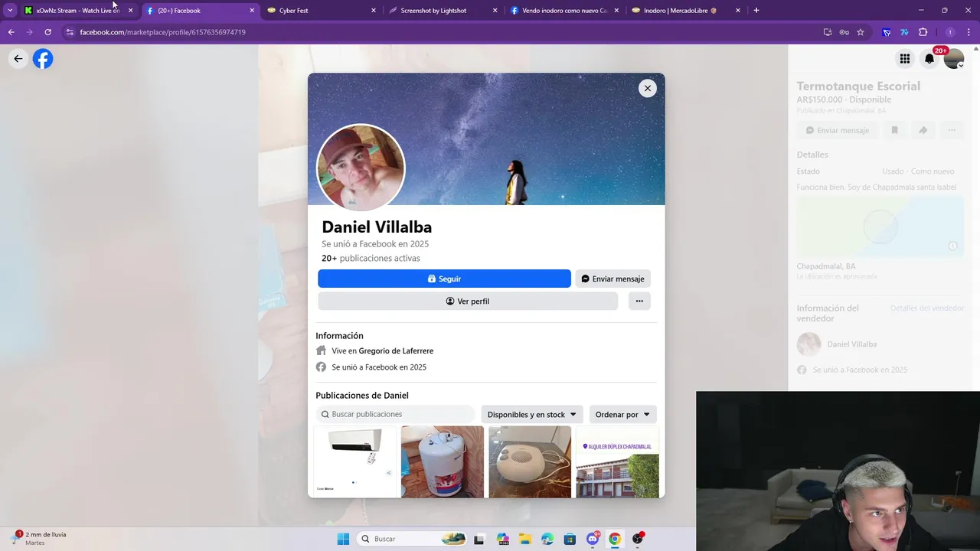The image size is (980, 551).
Task: Close the seller profile dialog
Action: [x=648, y=88]
